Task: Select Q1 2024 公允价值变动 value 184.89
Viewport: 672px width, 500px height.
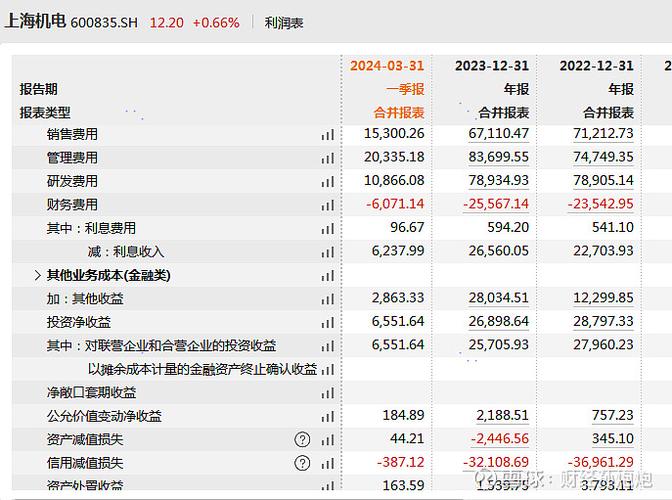Action: coord(403,415)
